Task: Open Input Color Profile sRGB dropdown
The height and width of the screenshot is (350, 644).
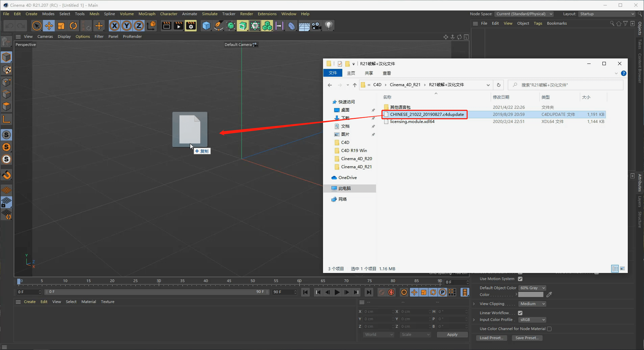Action: [532, 320]
